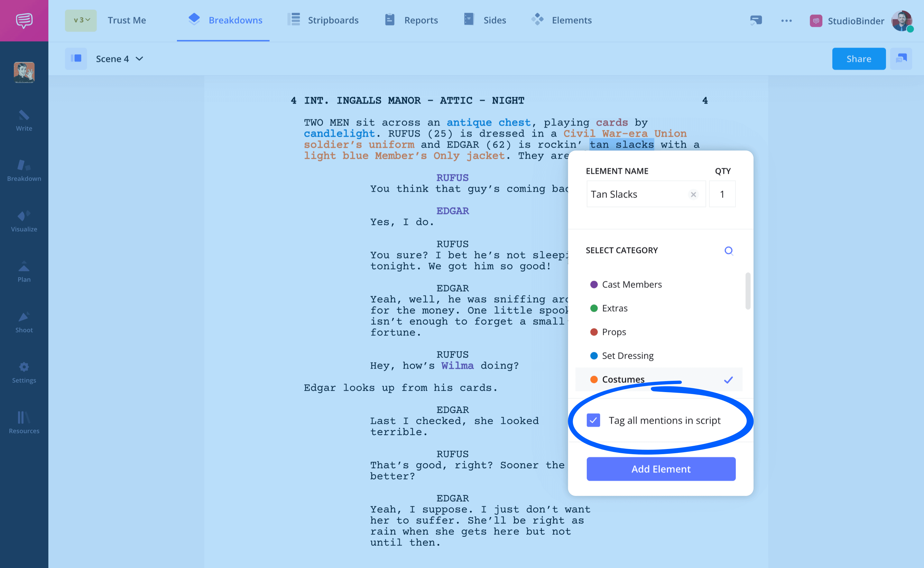This screenshot has width=924, height=568.
Task: Click the Add Element button
Action: click(x=661, y=469)
